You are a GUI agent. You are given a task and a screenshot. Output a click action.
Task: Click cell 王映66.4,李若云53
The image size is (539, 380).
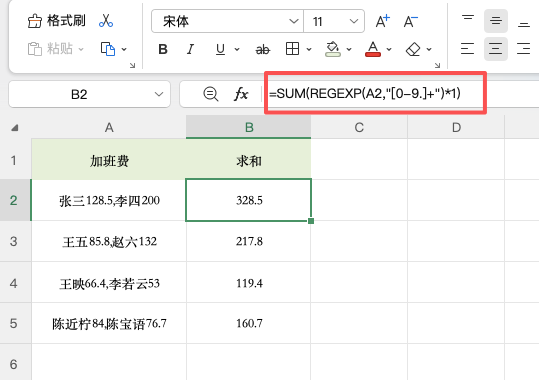click(x=109, y=283)
